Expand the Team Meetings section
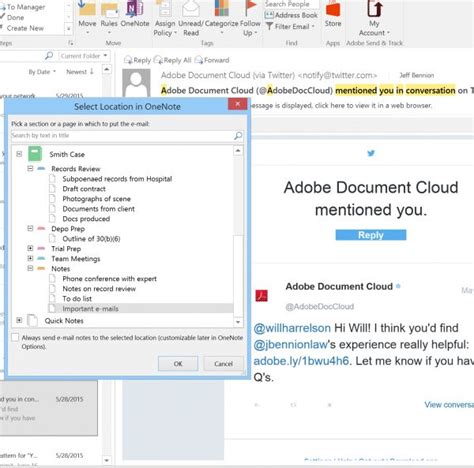 (x=30, y=258)
